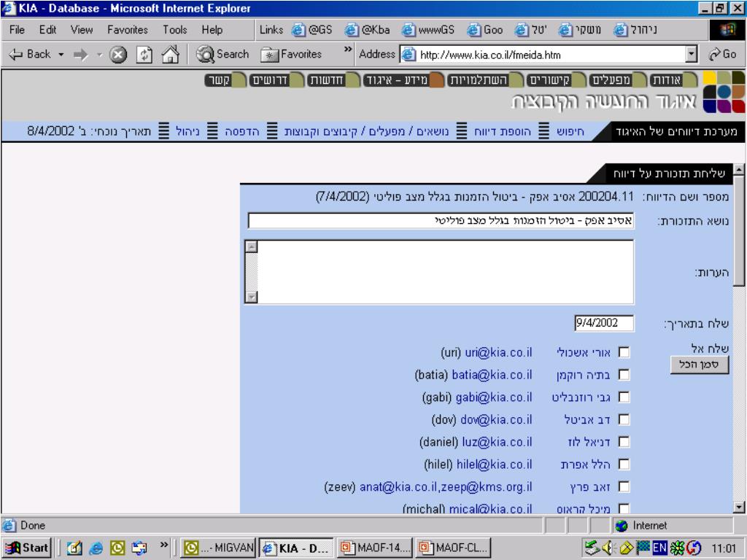Switch to the MAOF-CL taskbar window
Viewport: 747px width, 560px height.
pos(453,548)
